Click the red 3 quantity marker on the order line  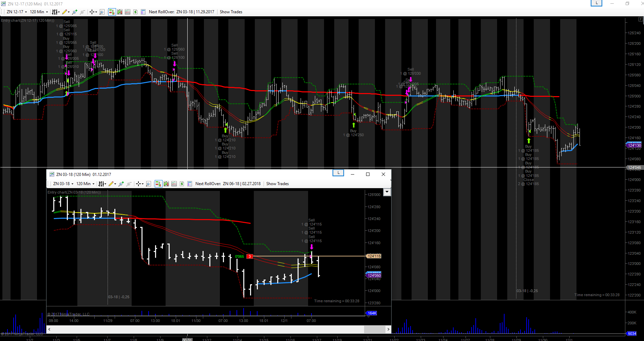[250, 256]
